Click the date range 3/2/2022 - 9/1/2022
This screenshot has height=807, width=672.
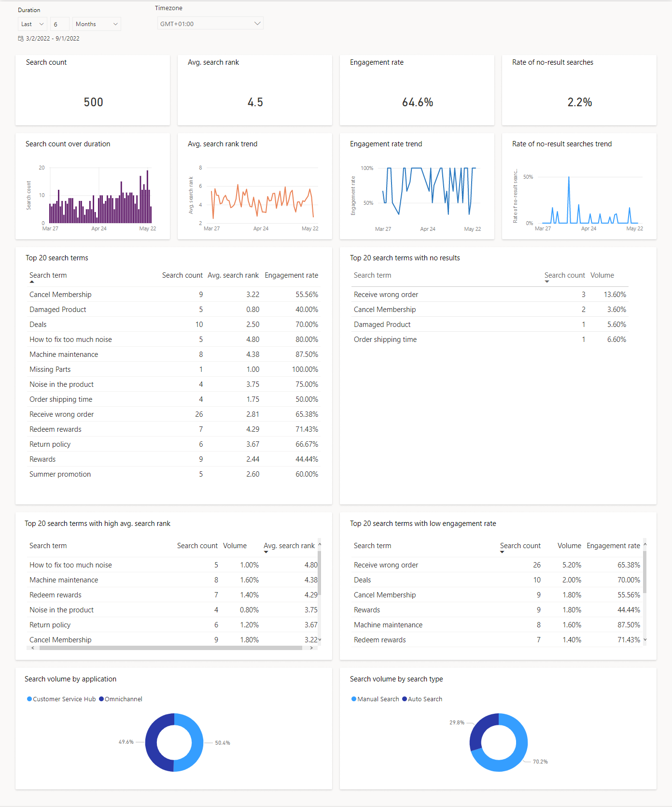pyautogui.click(x=53, y=39)
